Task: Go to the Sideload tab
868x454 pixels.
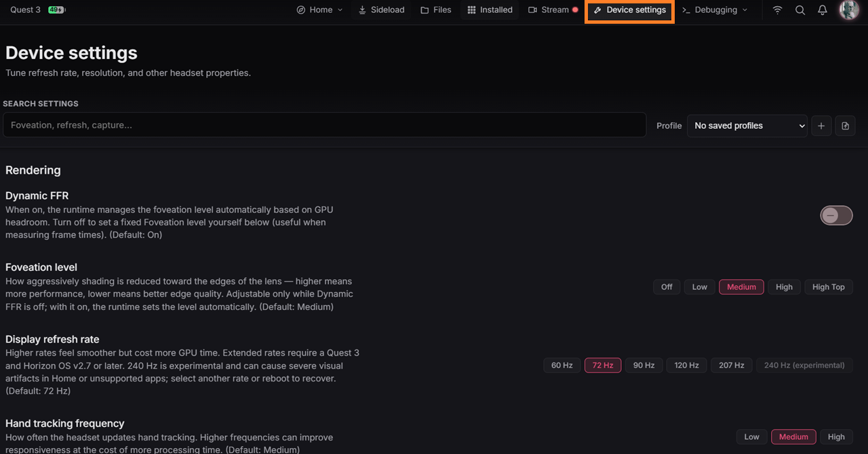Action: coord(381,10)
